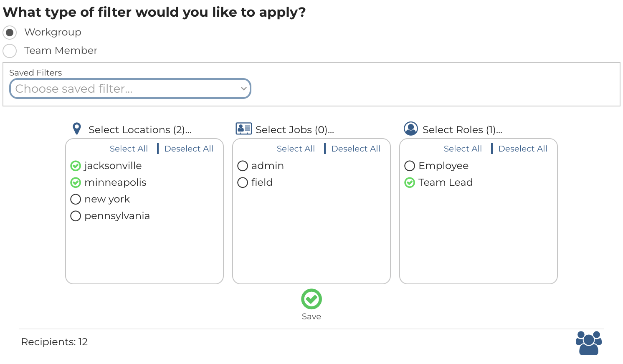Check the new york location

point(76,200)
